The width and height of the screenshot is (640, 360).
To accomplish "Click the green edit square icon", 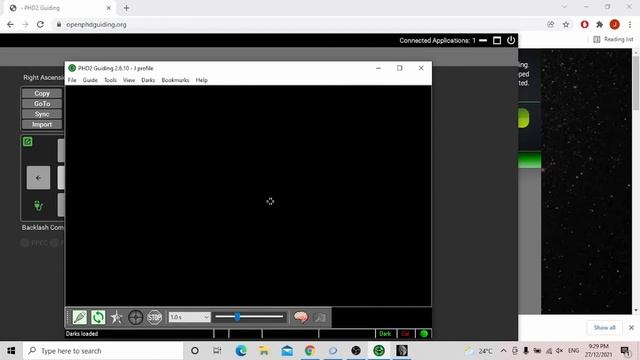I will point(27,142).
